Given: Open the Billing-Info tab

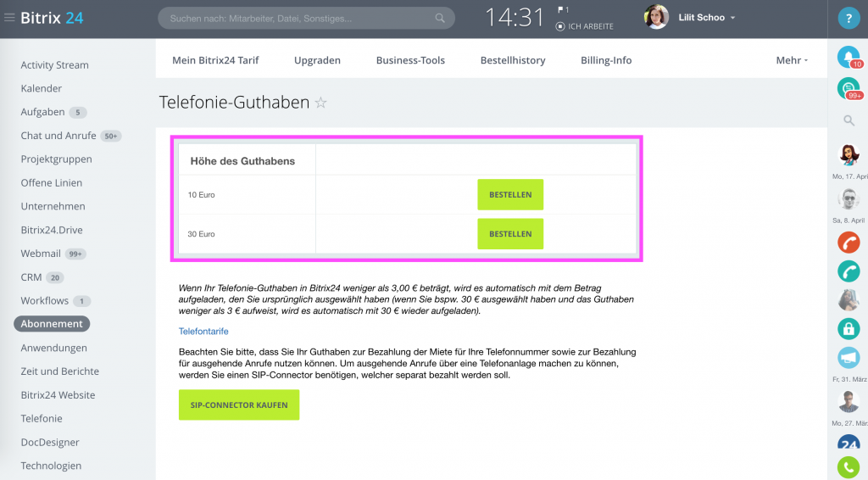Looking at the screenshot, I should click(606, 60).
